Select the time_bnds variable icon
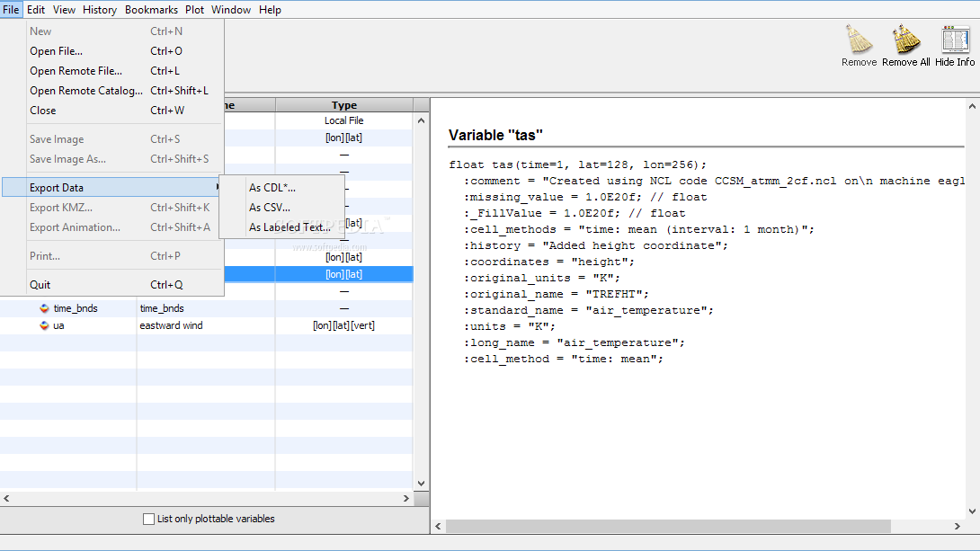This screenshot has width=980, height=551. point(44,308)
